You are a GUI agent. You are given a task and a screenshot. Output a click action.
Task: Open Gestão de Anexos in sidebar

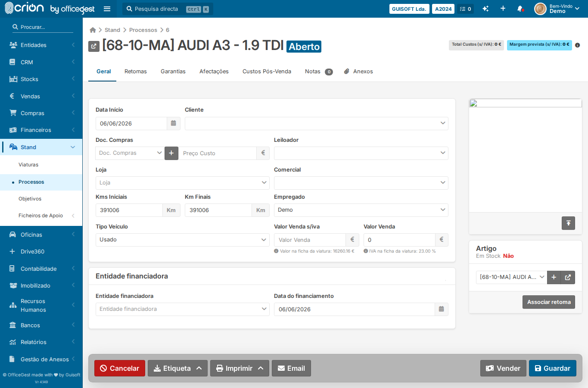click(x=41, y=359)
